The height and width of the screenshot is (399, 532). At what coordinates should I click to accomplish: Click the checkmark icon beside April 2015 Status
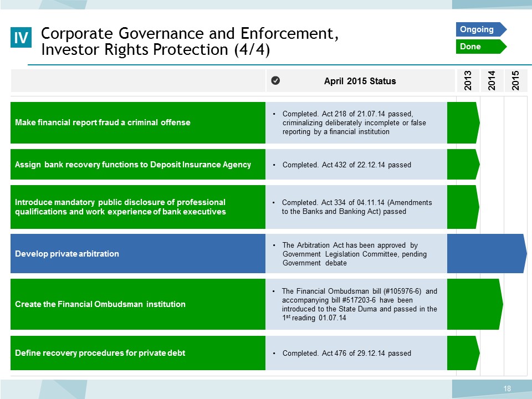click(x=275, y=80)
